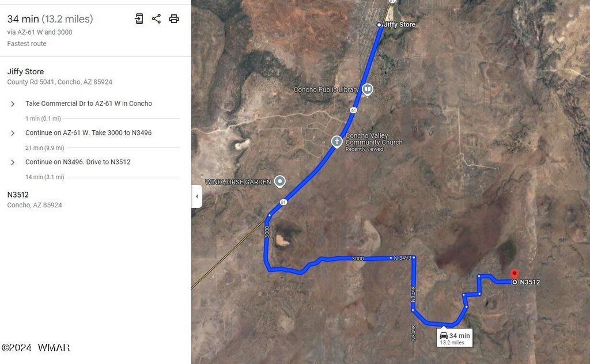Click the N 3493 road label
This screenshot has width=590, height=364.
402,258
